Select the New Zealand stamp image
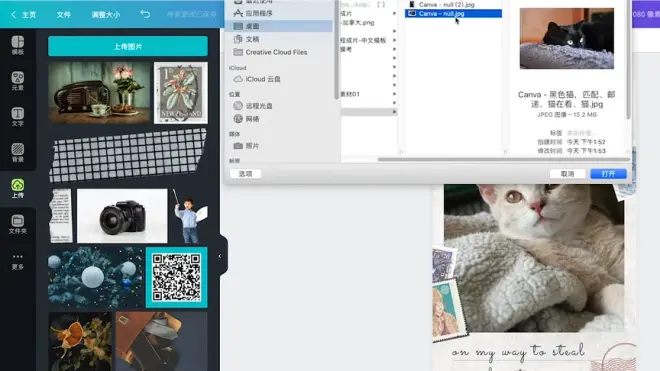660x371 pixels. (x=181, y=93)
